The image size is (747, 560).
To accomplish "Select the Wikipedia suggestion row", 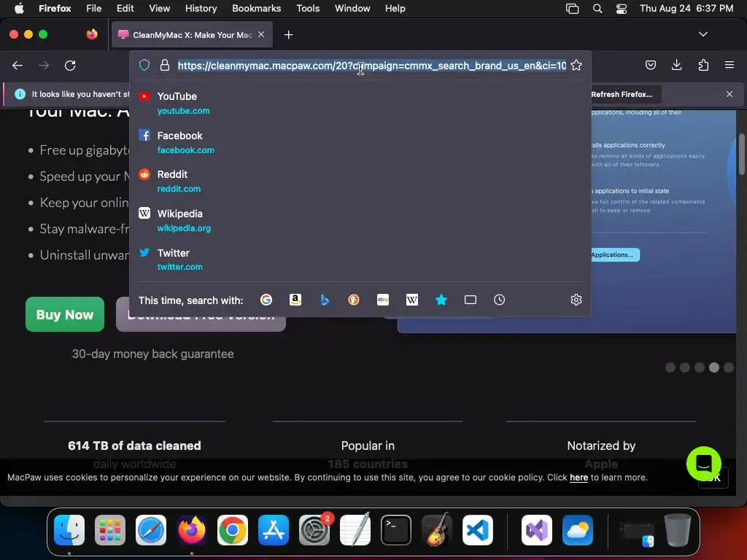I will tap(360, 220).
